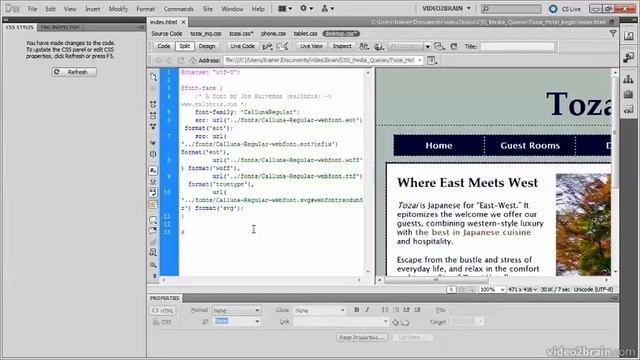
Task: Click the Home navigation link in design view
Action: [x=439, y=146]
